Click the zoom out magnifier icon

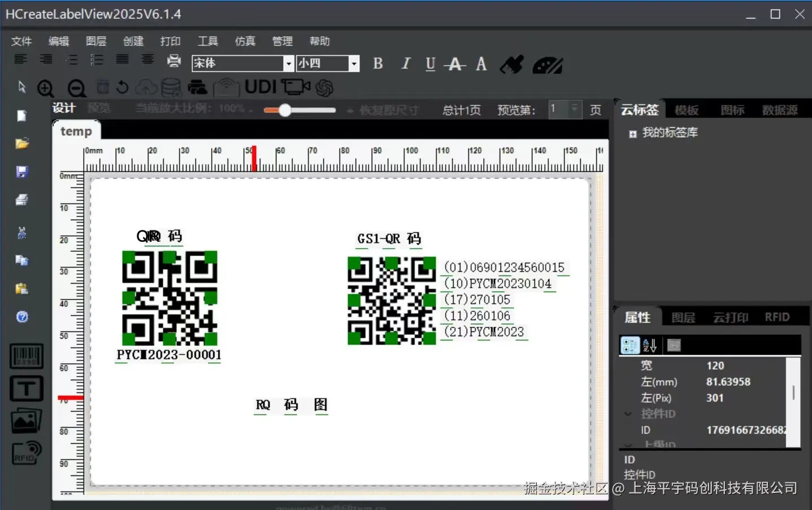coord(76,88)
